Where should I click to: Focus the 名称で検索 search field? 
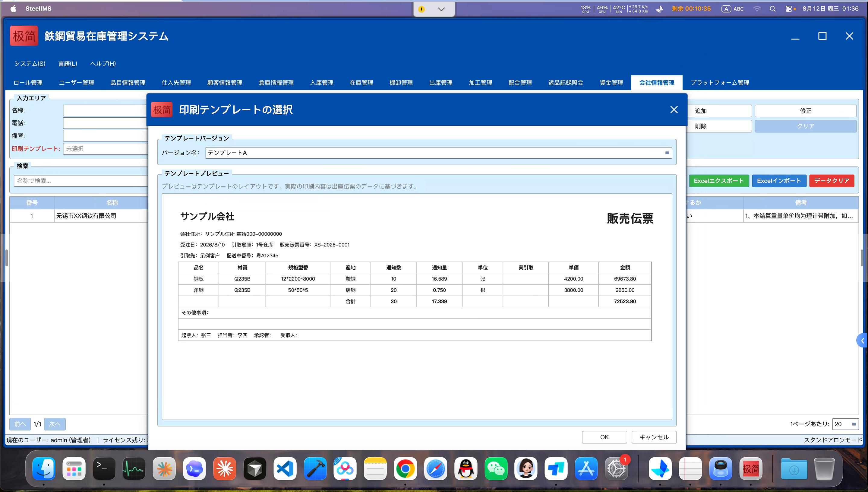pyautogui.click(x=81, y=181)
